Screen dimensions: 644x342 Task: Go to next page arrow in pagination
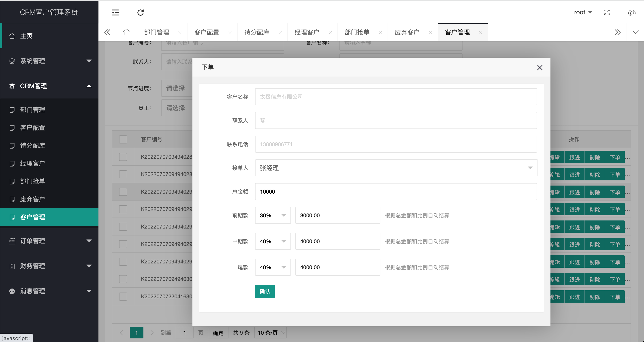click(x=152, y=333)
